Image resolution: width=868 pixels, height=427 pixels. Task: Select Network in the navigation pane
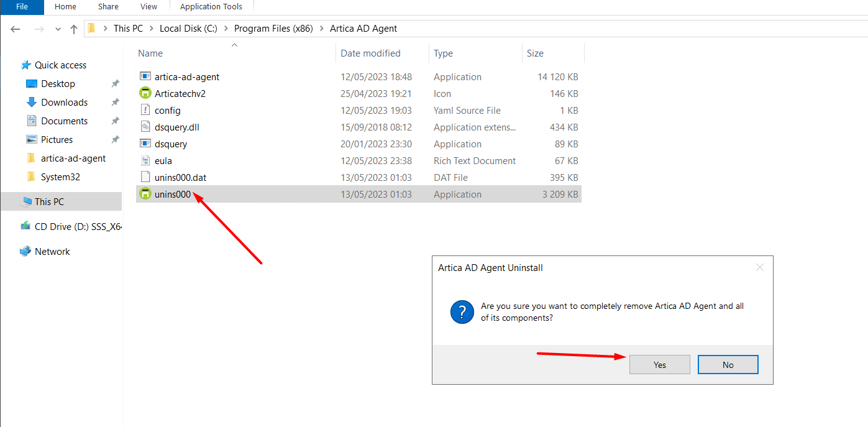[x=52, y=252]
